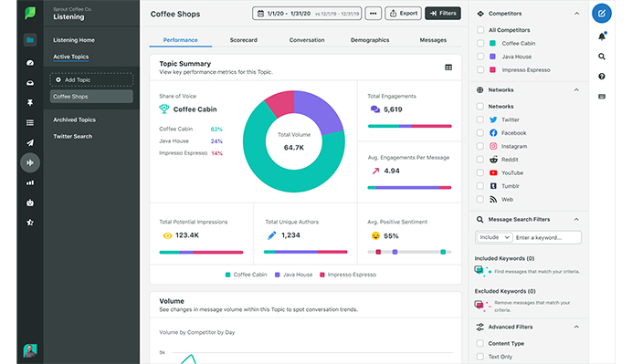Click the Add Topic button
This screenshot has height=364, width=632.
[x=91, y=79]
